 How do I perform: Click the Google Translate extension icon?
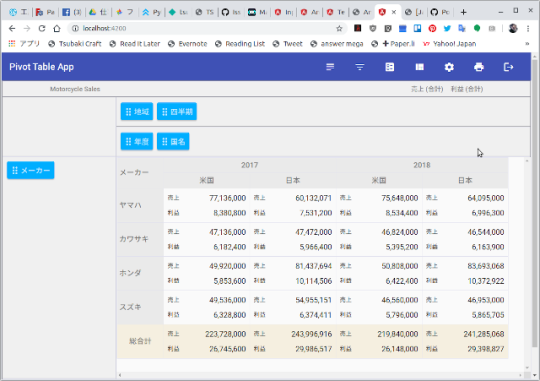click(462, 29)
